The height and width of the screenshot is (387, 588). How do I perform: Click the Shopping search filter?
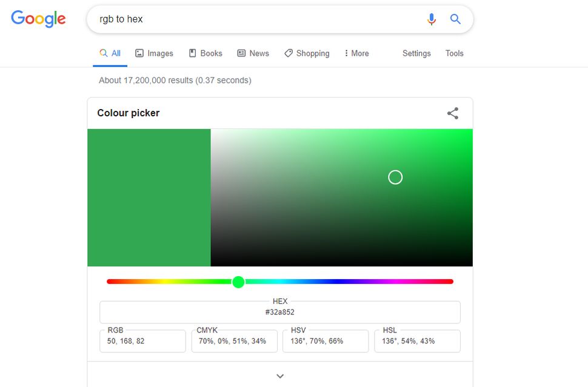307,53
